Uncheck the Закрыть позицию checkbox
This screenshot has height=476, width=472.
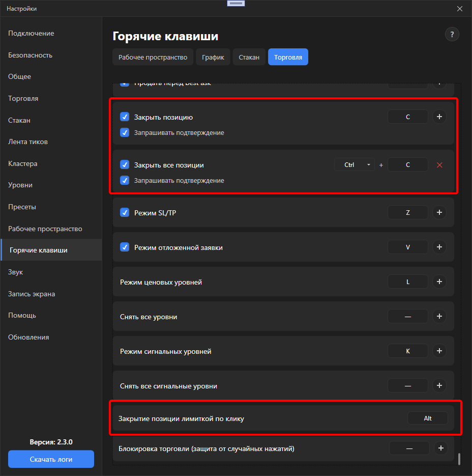coord(125,117)
